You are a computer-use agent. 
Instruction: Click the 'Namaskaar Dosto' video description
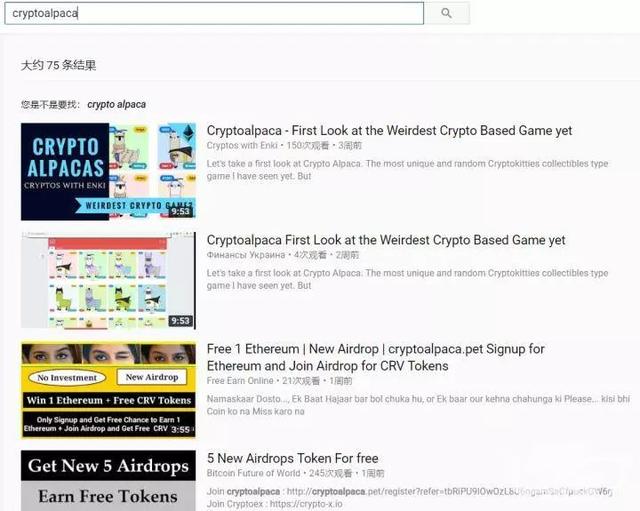point(418,405)
